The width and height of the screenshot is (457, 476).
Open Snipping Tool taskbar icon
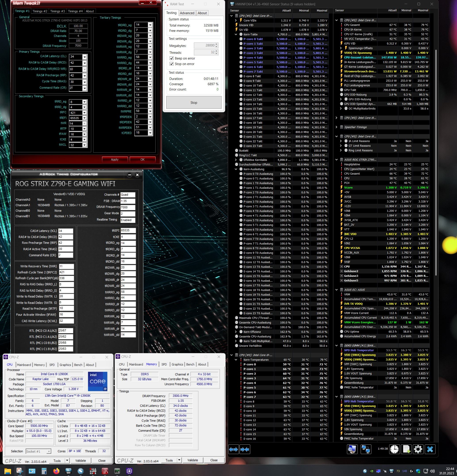[20, 471]
